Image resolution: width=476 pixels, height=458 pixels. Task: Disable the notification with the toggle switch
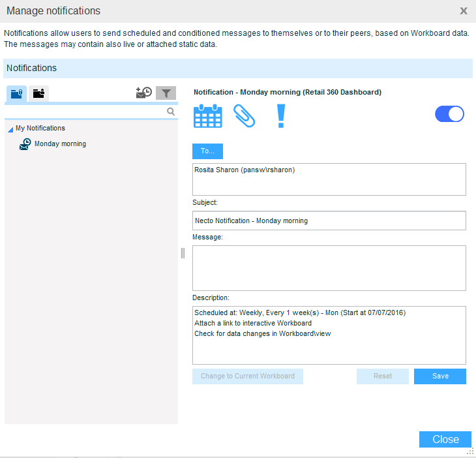point(449,114)
